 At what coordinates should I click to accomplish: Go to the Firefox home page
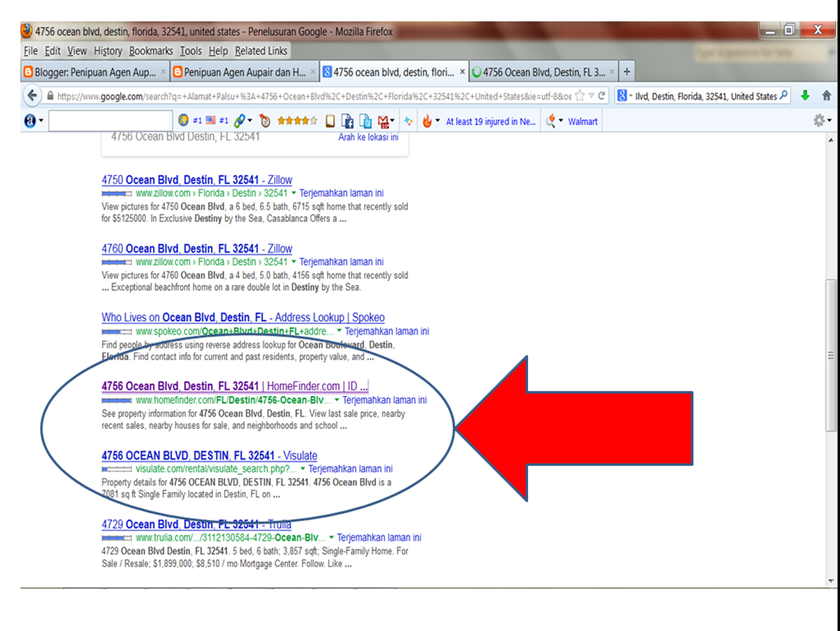827,96
